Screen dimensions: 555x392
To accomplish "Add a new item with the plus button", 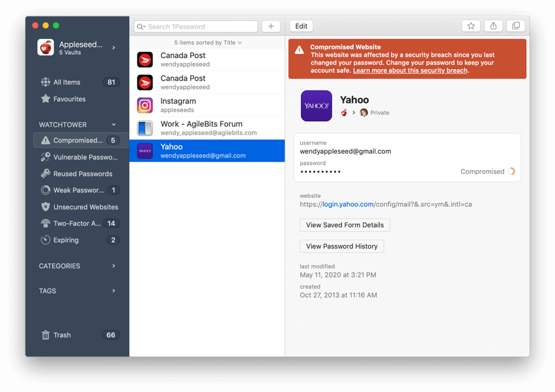I will pyautogui.click(x=270, y=25).
